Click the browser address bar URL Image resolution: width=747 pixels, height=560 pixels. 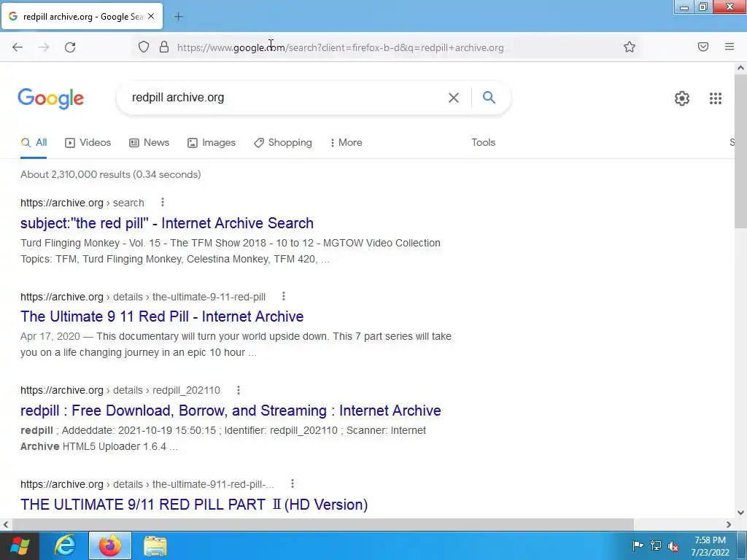[341, 47]
